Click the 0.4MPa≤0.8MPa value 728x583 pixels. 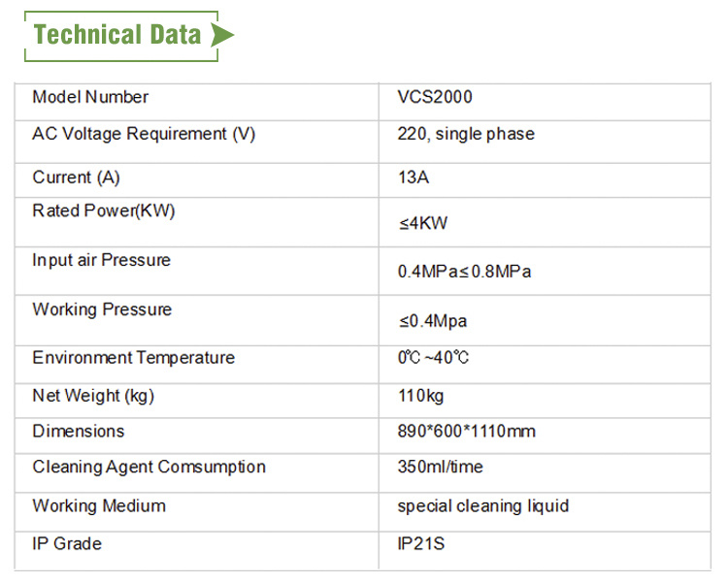(x=464, y=272)
